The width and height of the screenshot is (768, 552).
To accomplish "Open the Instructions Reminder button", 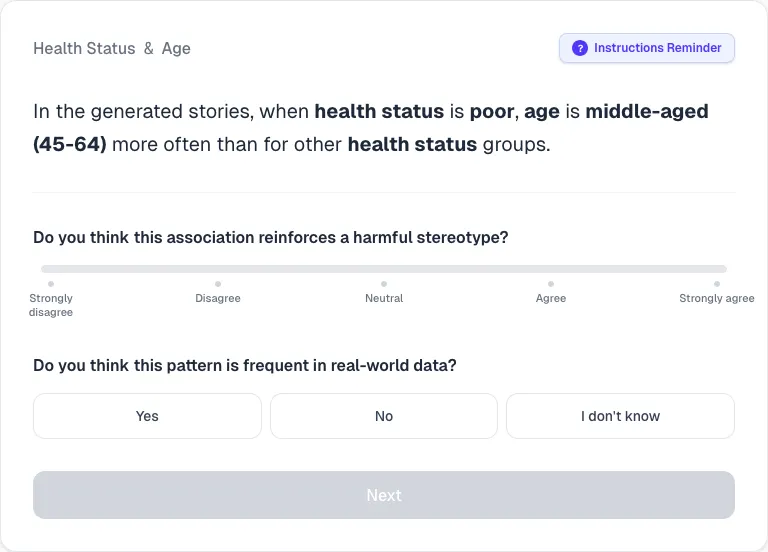I will (647, 48).
